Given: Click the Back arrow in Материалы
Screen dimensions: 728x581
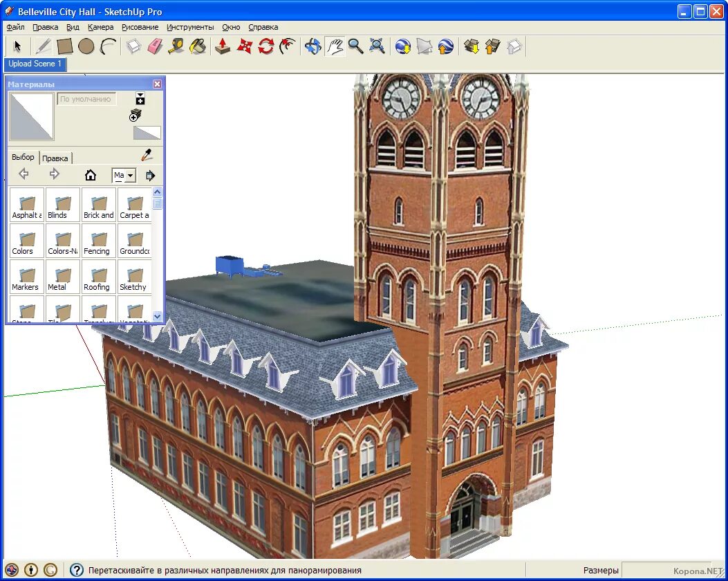Looking at the screenshot, I should tap(24, 174).
